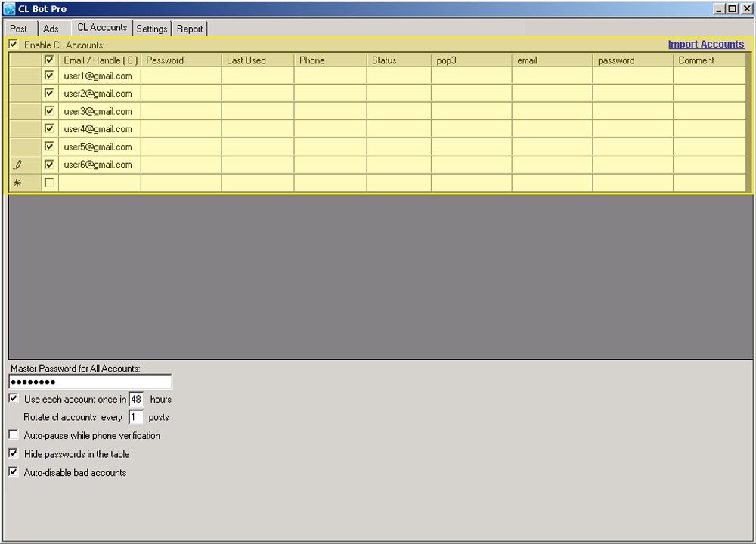Select the user6@gmail.com email cell
The height and width of the screenshot is (544, 756).
tap(99, 165)
